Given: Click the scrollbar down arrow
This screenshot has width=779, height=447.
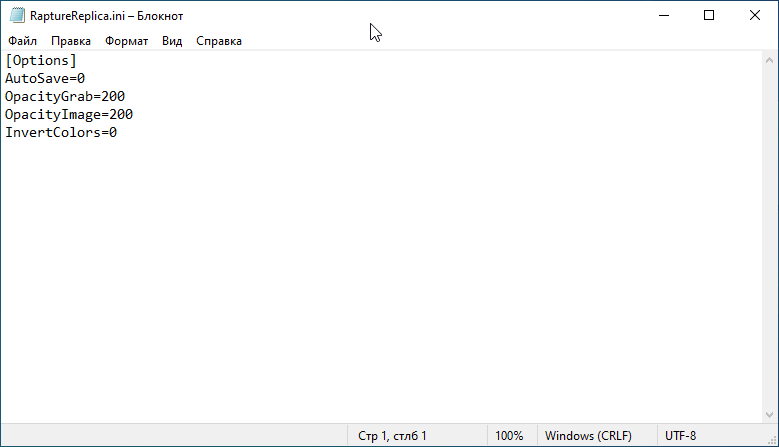Looking at the screenshot, I should (x=769, y=414).
